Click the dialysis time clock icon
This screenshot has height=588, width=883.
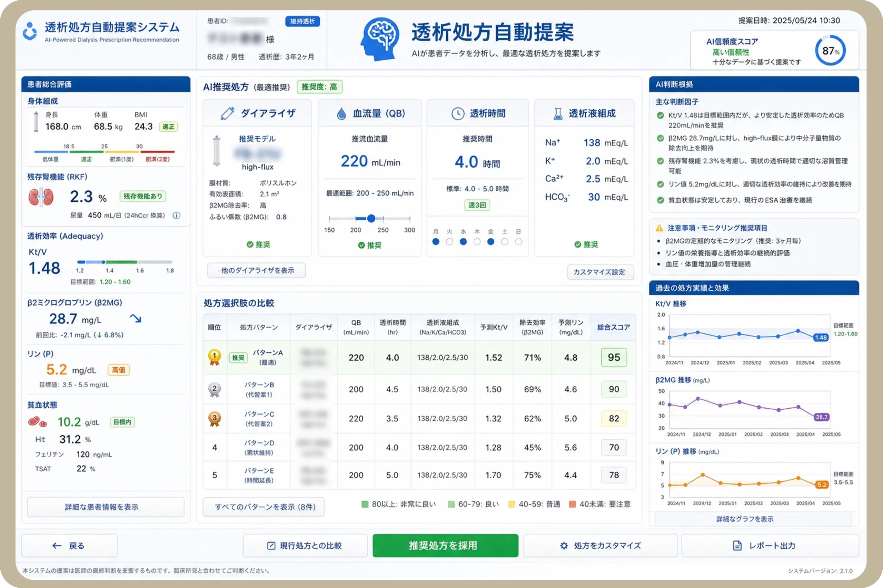coord(457,113)
